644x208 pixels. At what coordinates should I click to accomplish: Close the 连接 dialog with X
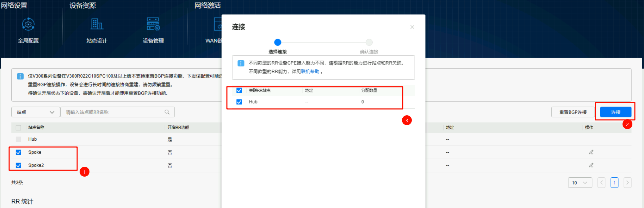coord(412,27)
